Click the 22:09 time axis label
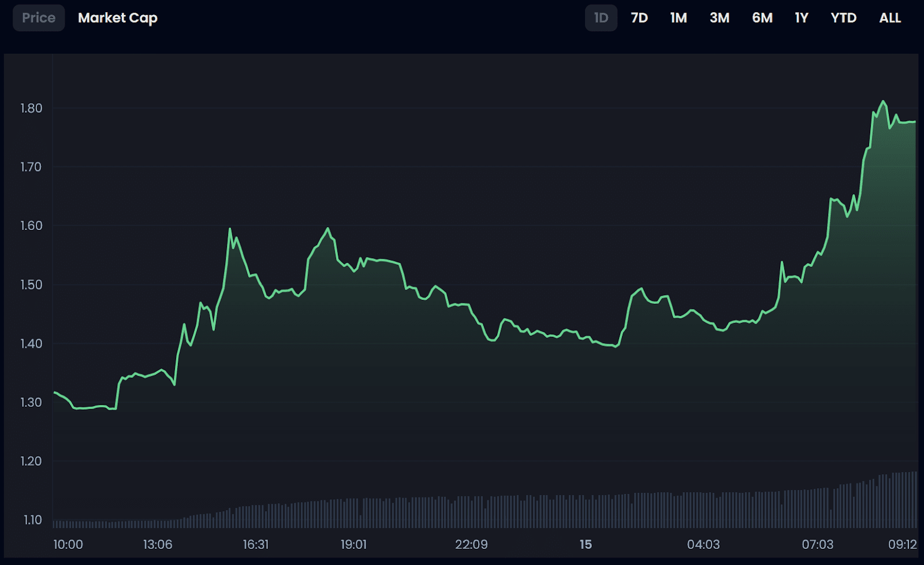This screenshot has width=924, height=565. coord(471,544)
